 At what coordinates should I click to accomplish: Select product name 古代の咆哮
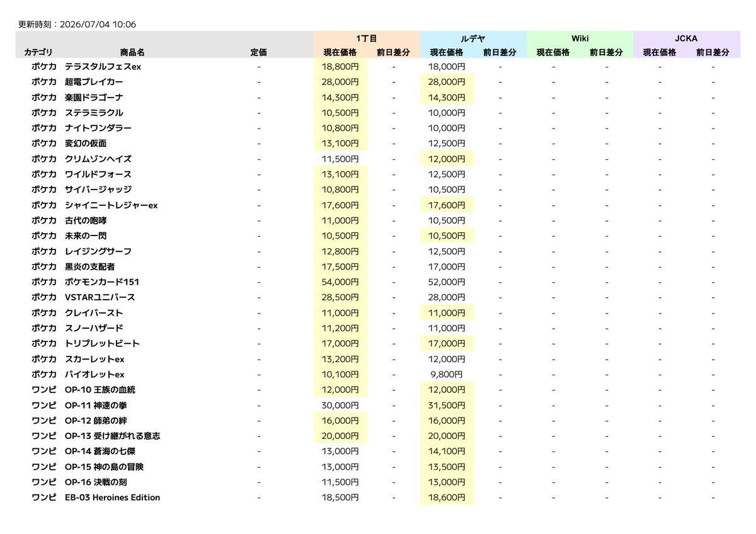(x=86, y=220)
